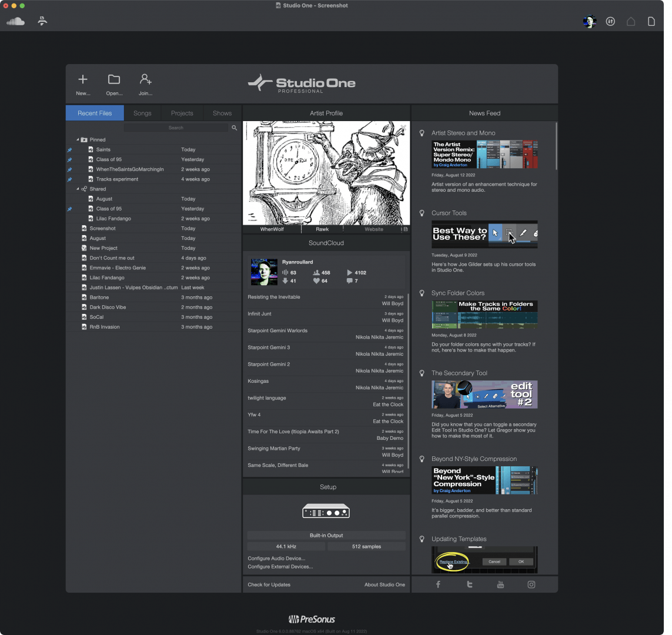Click the New... icon to start a song
The height and width of the screenshot is (635, 672).
pyautogui.click(x=82, y=78)
